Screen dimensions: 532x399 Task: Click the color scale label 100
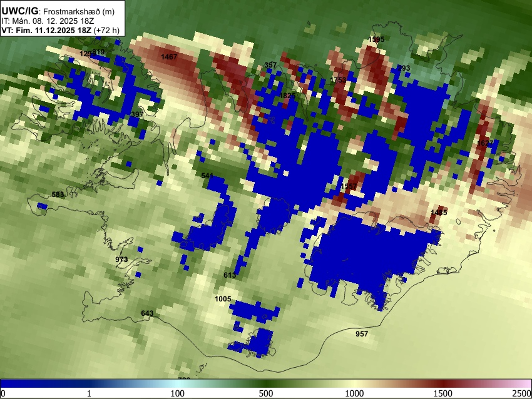point(178,393)
